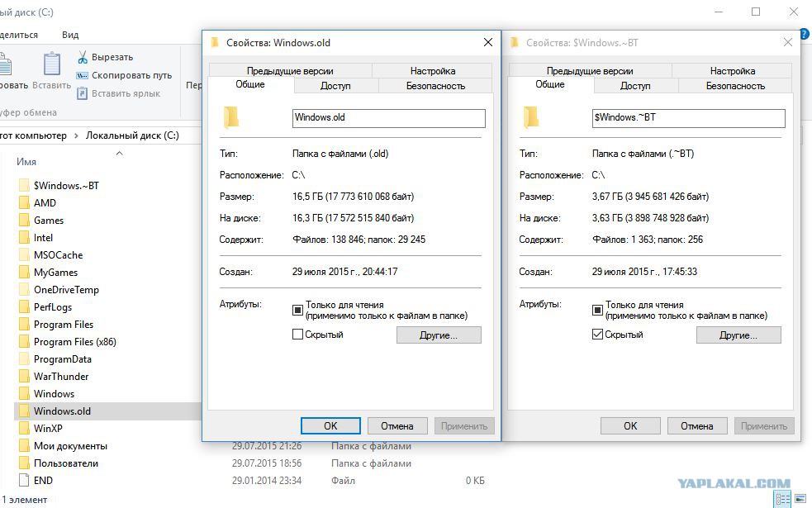Click the 0 КБ size value
Screen dimensions: 812x508
point(475,481)
